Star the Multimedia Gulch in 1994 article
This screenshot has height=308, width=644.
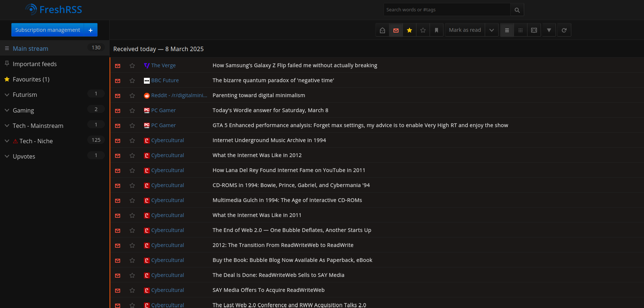pyautogui.click(x=132, y=201)
